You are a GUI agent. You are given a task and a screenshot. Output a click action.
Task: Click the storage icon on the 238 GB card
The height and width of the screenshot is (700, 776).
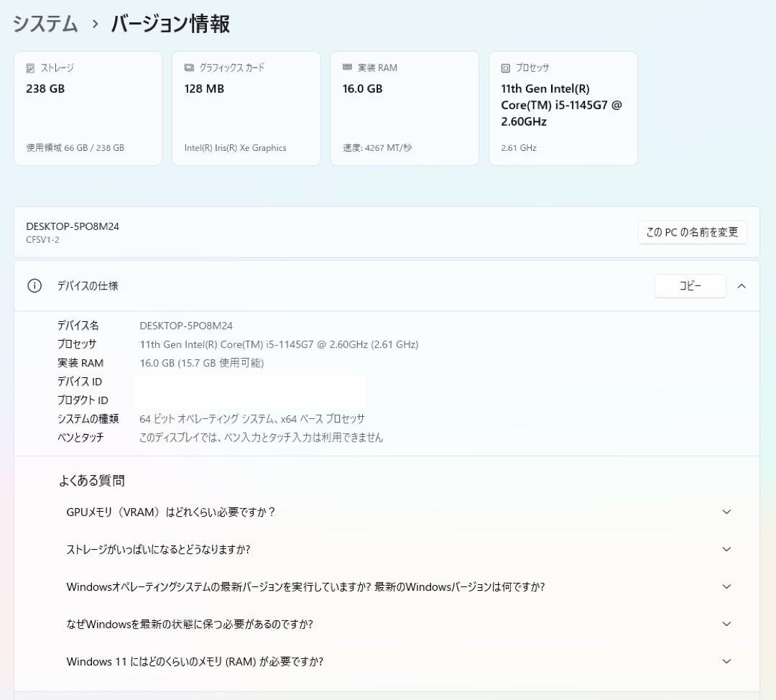[x=29, y=68]
